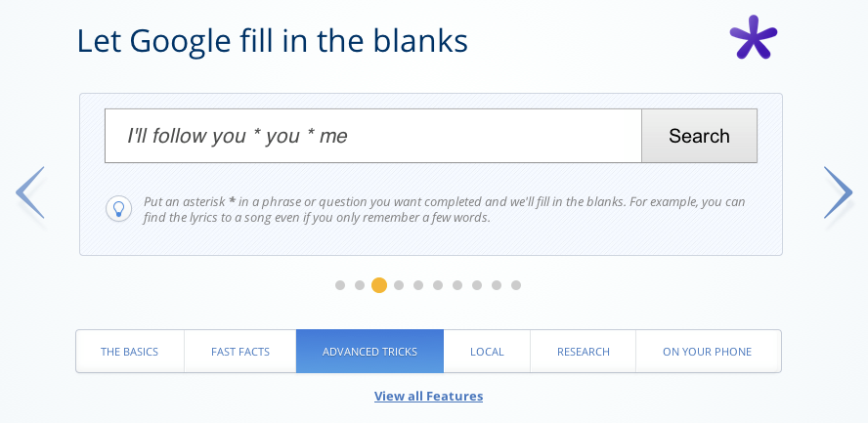868x423 pixels.
Task: Open the ON YOUR PHONE tab
Action: coord(708,351)
